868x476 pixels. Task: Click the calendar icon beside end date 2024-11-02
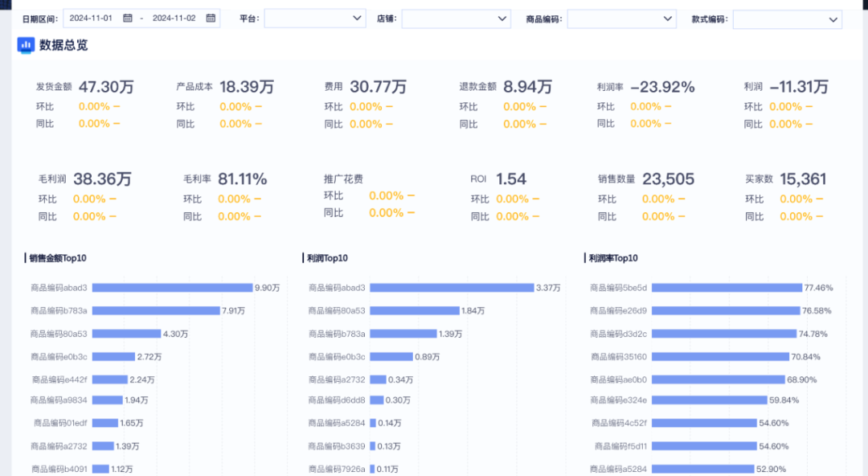[x=211, y=18]
